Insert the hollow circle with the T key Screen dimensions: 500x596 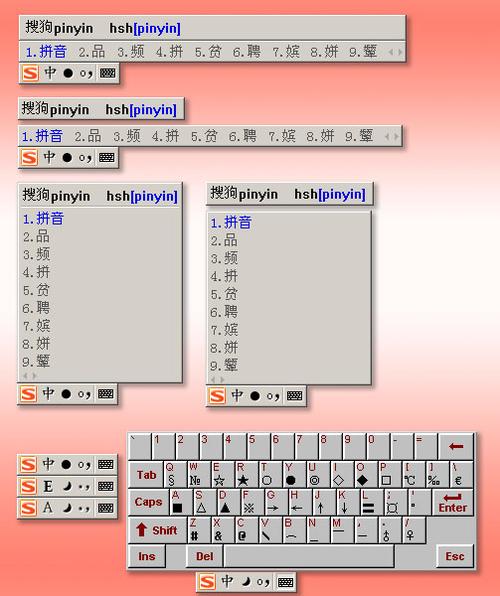pos(271,474)
